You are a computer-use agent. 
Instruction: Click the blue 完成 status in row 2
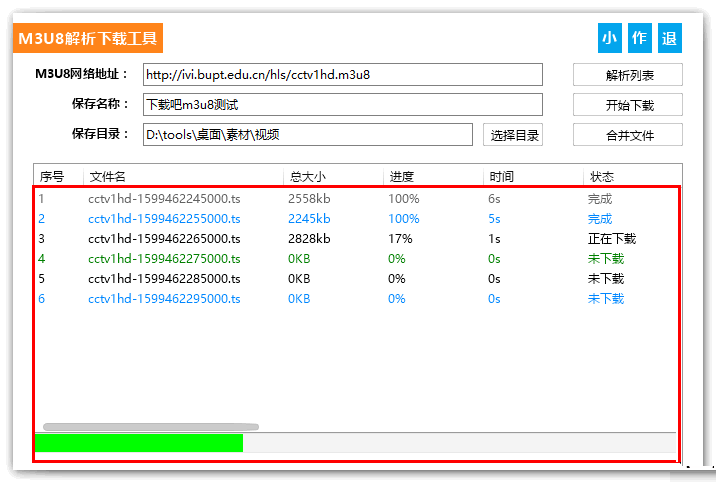[x=600, y=219]
